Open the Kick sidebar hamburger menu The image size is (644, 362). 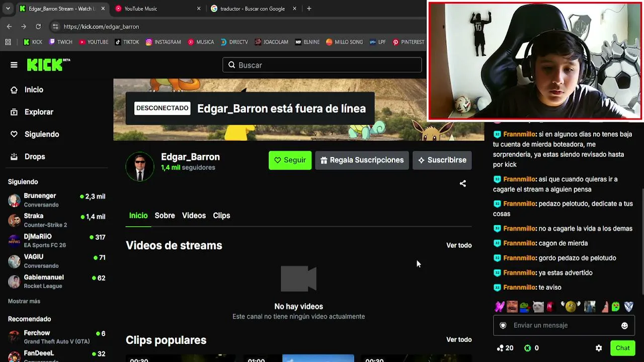pyautogui.click(x=14, y=65)
